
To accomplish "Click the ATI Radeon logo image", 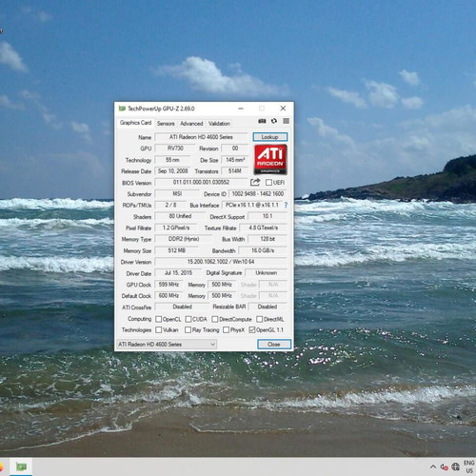I will tap(270, 160).
